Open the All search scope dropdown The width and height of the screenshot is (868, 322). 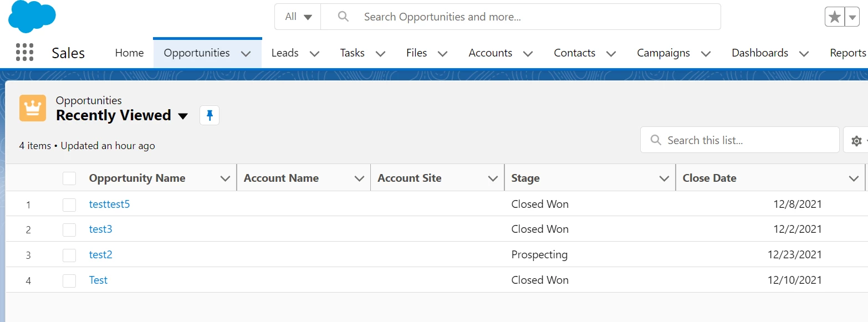coord(298,17)
